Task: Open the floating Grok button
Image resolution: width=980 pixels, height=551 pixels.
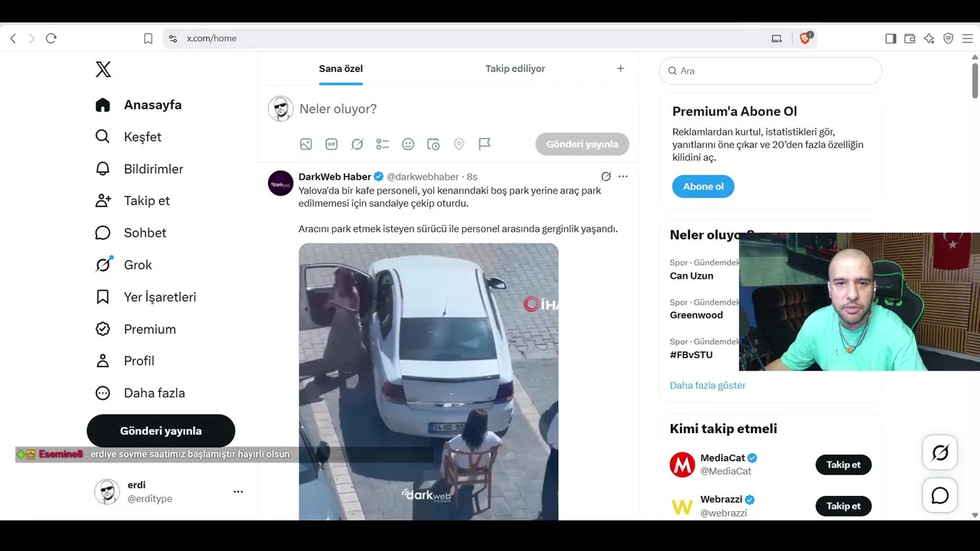Action: pyautogui.click(x=940, y=453)
